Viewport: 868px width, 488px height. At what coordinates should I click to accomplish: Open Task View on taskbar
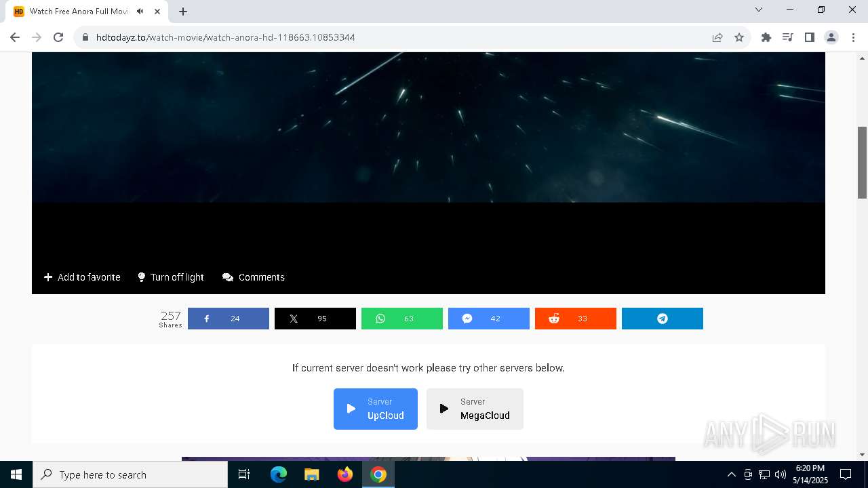tap(244, 474)
